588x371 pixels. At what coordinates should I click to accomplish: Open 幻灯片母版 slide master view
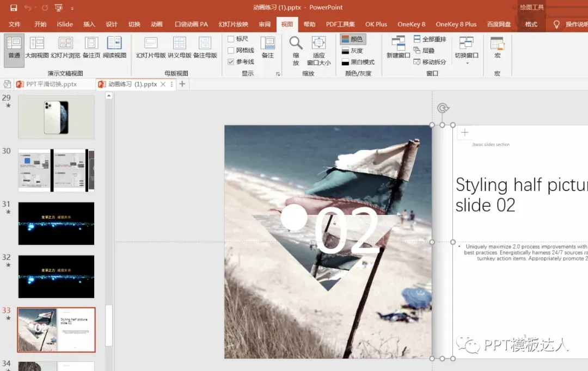point(151,48)
